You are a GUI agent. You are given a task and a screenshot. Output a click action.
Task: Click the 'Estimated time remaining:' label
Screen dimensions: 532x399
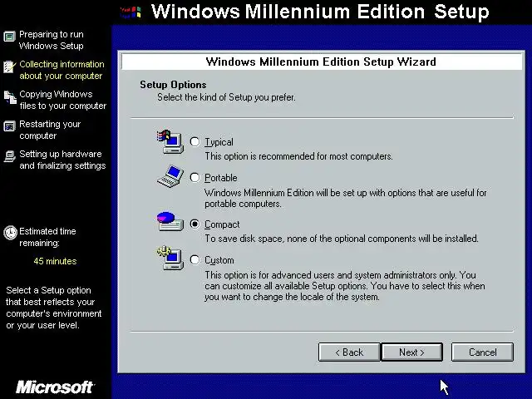tap(47, 237)
